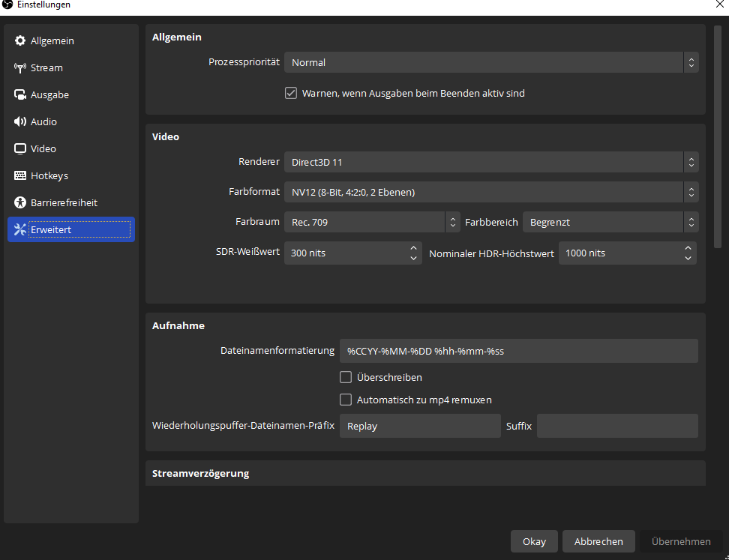729x560 pixels.
Task: Enable the Überschreiben checkbox
Action: click(346, 377)
